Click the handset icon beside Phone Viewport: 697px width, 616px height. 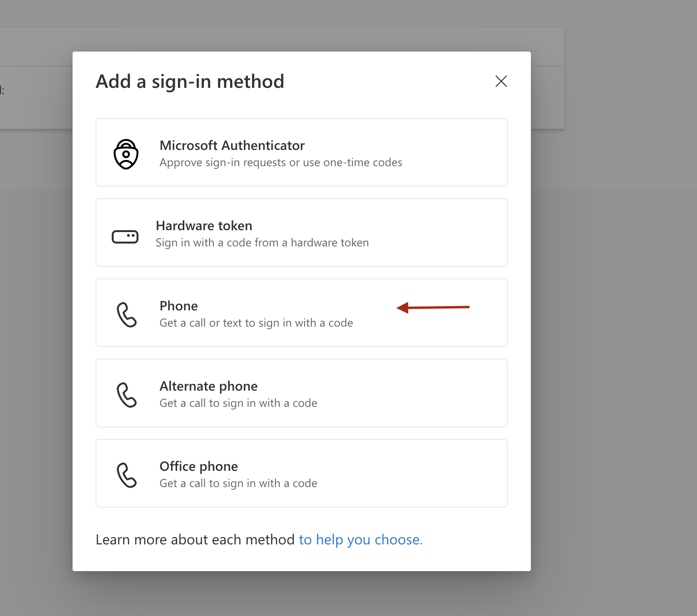(127, 314)
